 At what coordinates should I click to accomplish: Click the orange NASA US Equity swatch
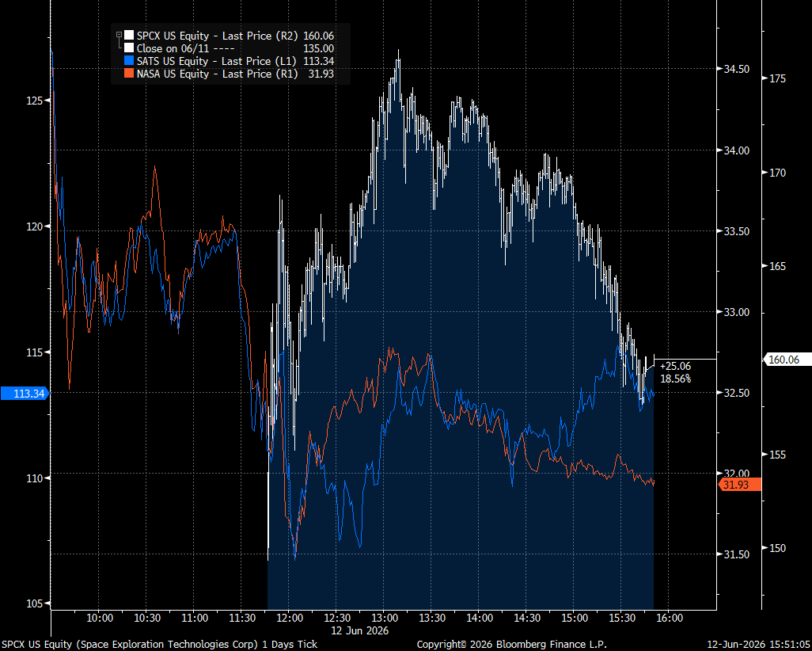(x=129, y=74)
